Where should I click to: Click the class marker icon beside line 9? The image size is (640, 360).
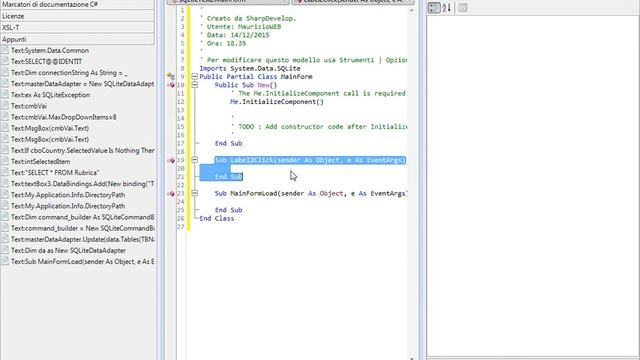click(x=171, y=76)
